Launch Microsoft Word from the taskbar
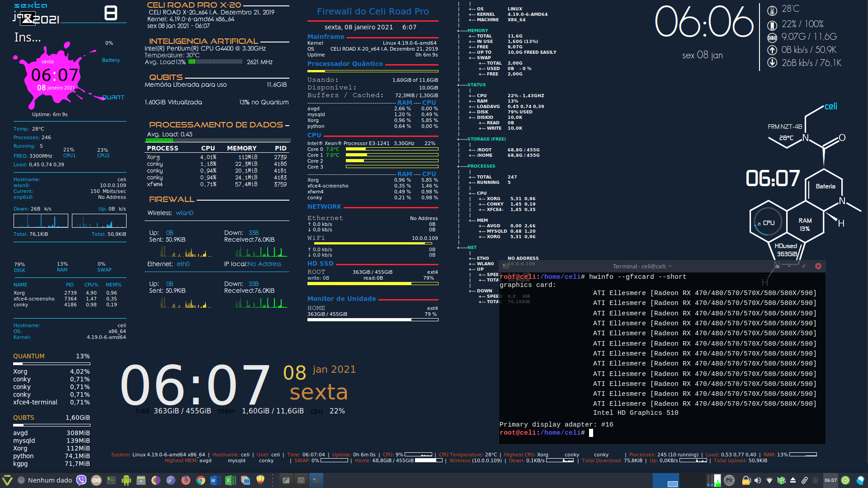 pos(216,480)
